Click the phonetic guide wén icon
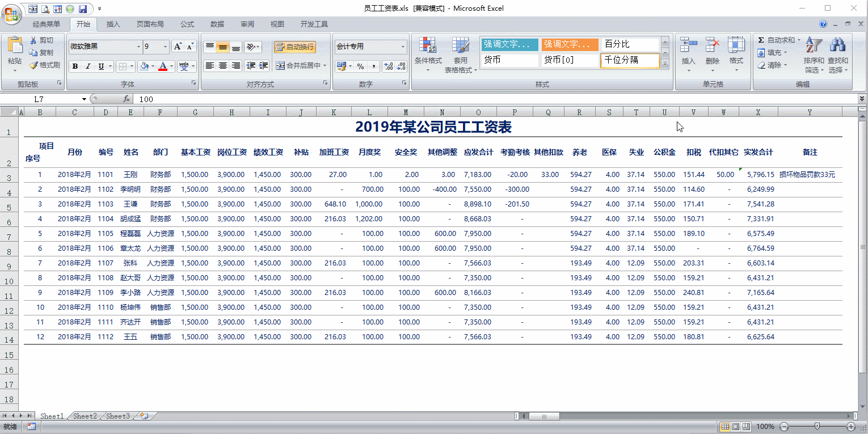Image resolution: width=868 pixels, height=434 pixels. point(183,66)
